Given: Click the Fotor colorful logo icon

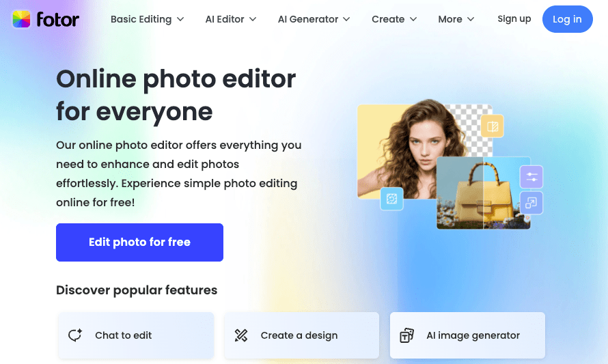Looking at the screenshot, I should coord(21,19).
